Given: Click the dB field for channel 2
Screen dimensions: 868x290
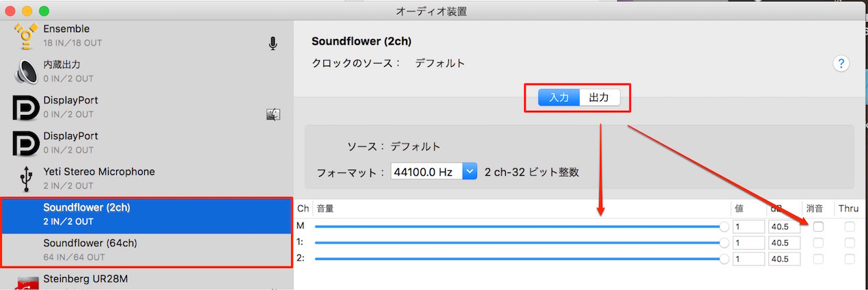Looking at the screenshot, I should pyautogui.click(x=784, y=259).
